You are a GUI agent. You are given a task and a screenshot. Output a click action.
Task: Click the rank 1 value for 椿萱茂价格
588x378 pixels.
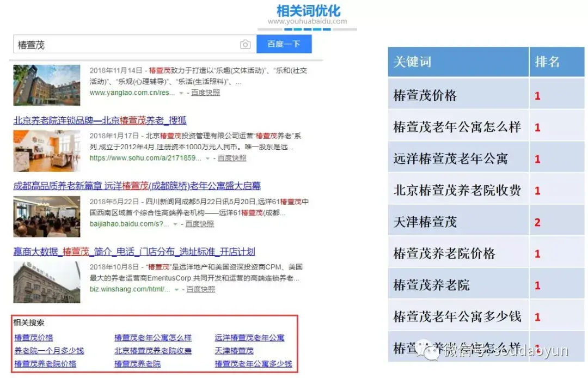point(537,96)
